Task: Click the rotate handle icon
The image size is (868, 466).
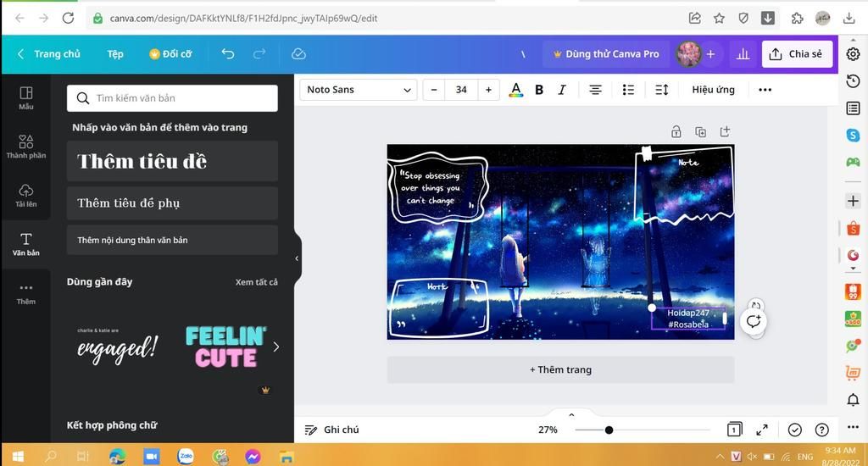Action: (755, 306)
